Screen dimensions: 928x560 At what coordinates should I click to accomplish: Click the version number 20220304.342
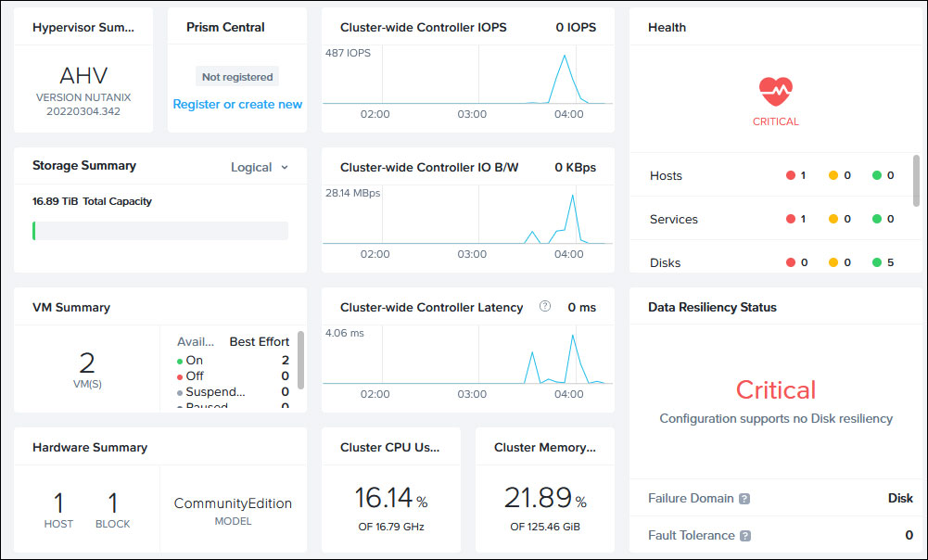[83, 111]
